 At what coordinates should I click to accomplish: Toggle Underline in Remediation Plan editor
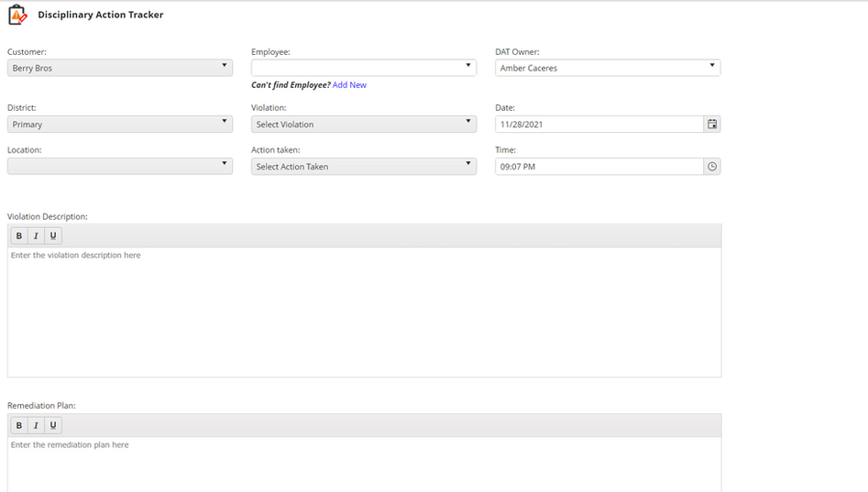coord(53,425)
